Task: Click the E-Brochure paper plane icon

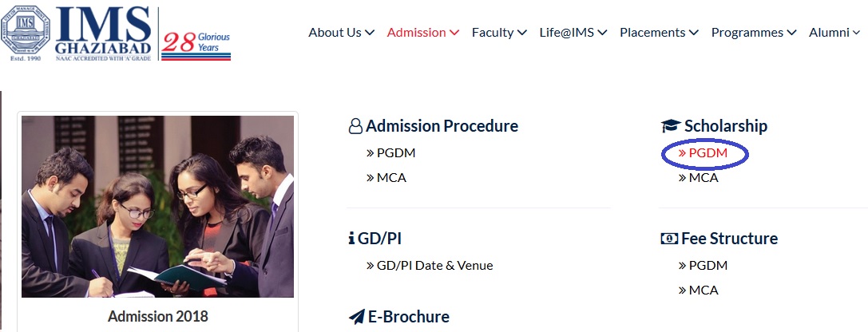Action: point(356,317)
